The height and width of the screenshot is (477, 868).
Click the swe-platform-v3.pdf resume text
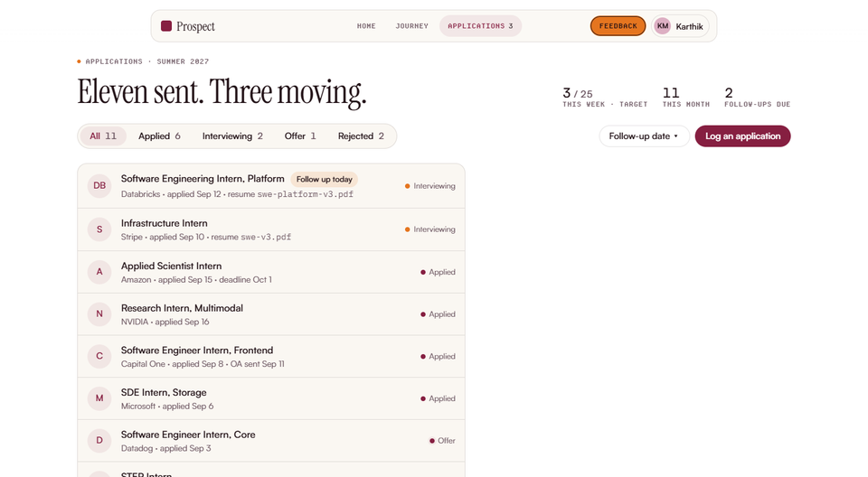click(x=305, y=194)
